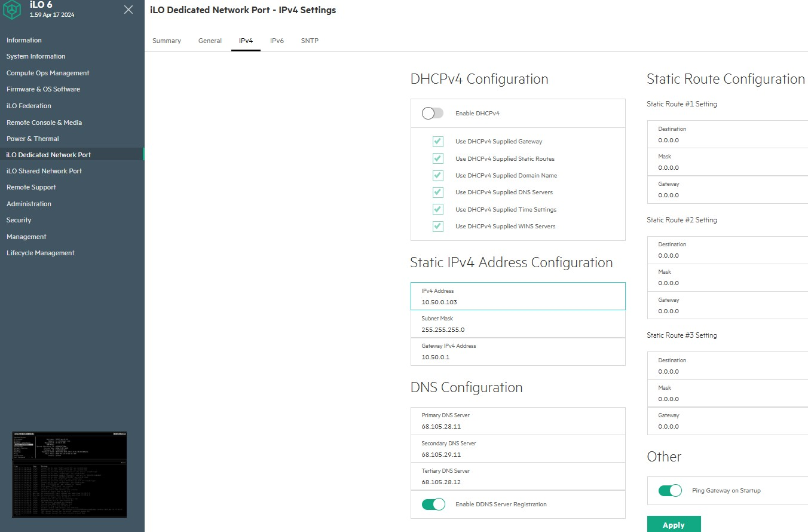Edit Static Route #3 Destination field
808x532 pixels.
pos(727,366)
